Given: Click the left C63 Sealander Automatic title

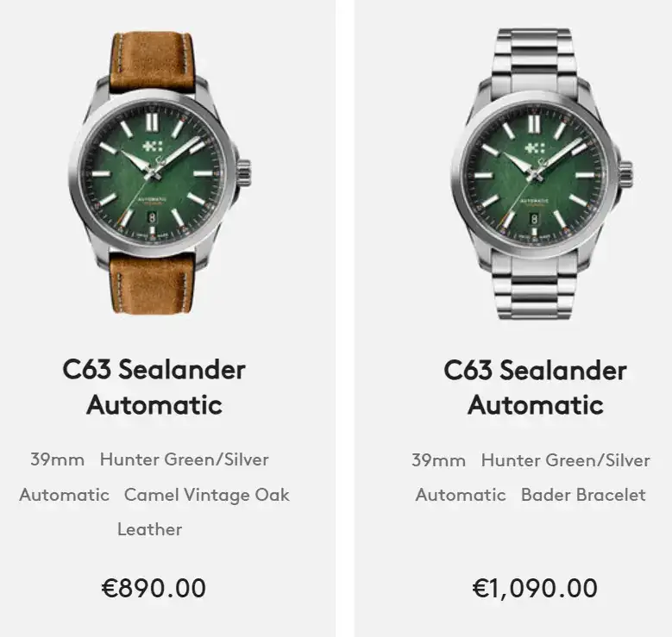Looking at the screenshot, I should coord(154,387).
